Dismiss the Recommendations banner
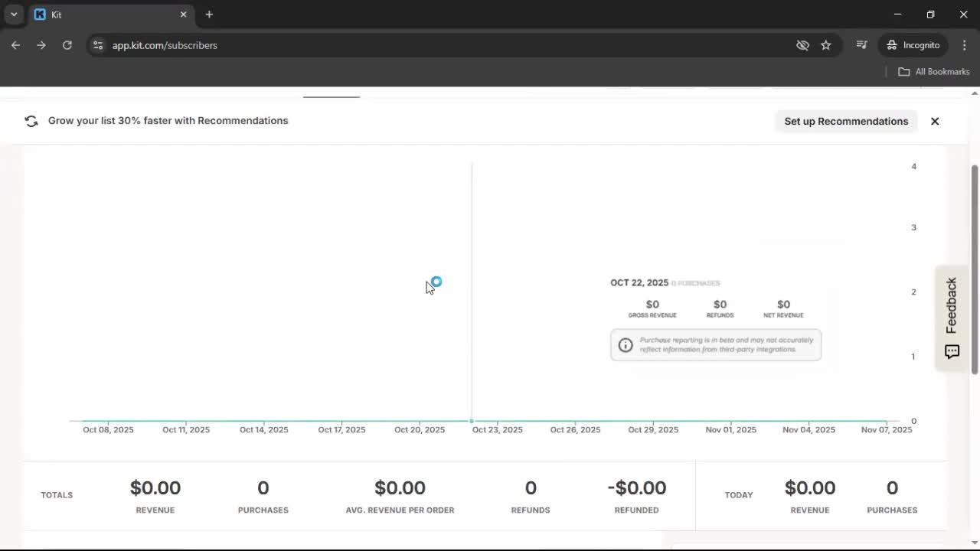The width and height of the screenshot is (980, 551). click(934, 121)
